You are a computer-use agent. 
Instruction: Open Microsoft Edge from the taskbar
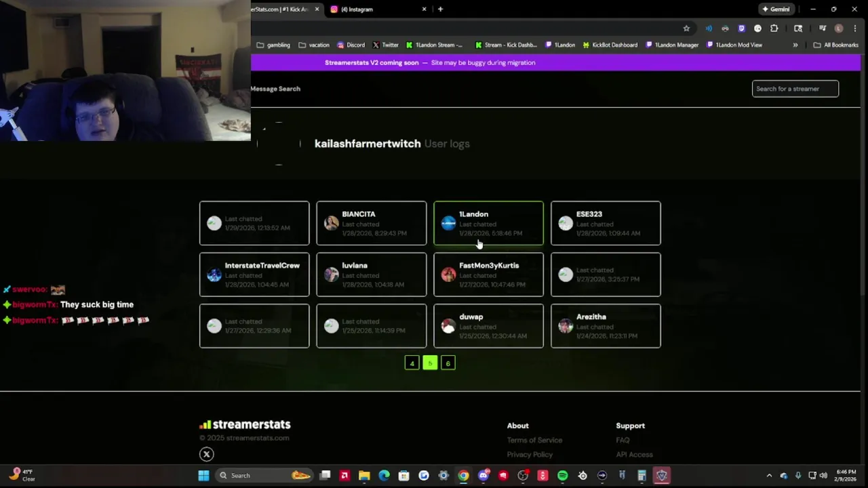coord(384,476)
